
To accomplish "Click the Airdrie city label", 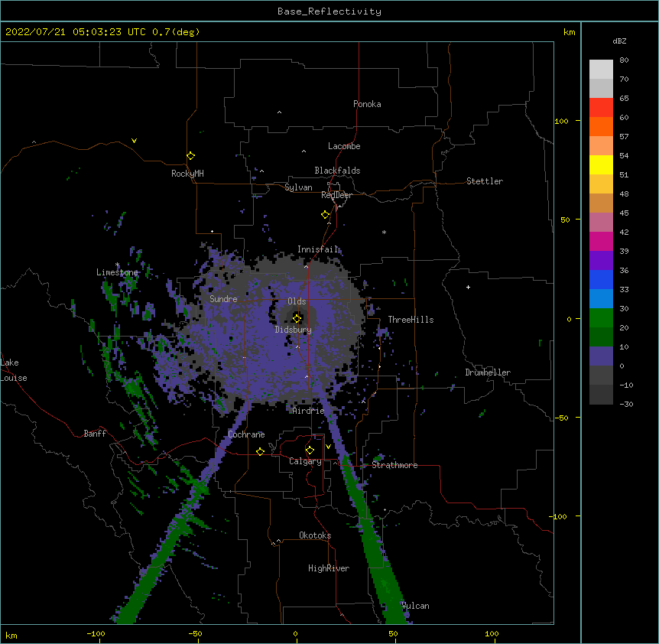I will click(309, 411).
